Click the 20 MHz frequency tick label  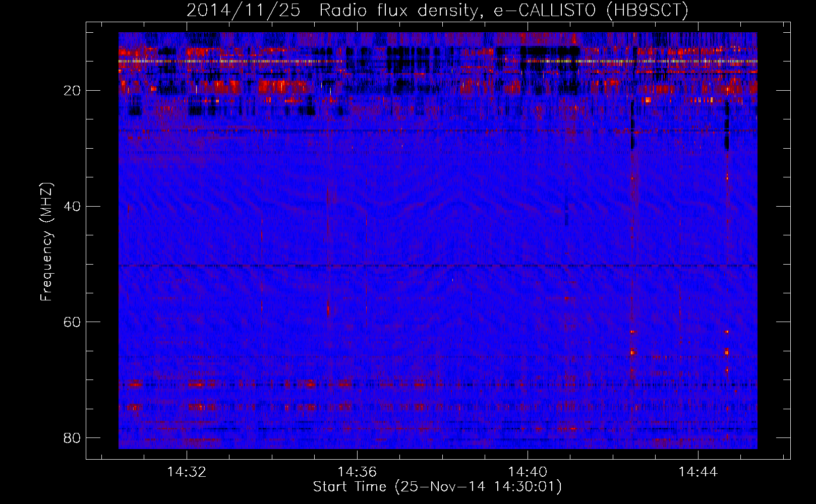(72, 91)
